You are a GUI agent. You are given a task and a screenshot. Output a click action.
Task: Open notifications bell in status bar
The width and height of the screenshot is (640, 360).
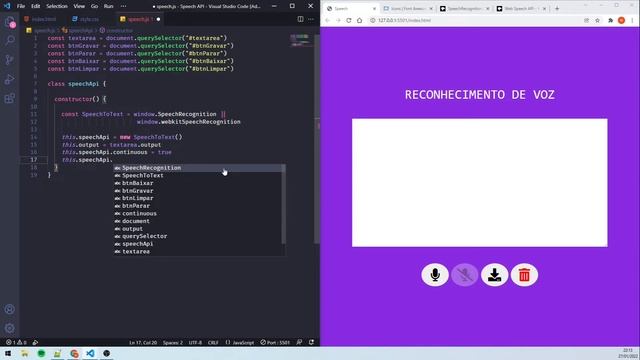tap(311, 342)
